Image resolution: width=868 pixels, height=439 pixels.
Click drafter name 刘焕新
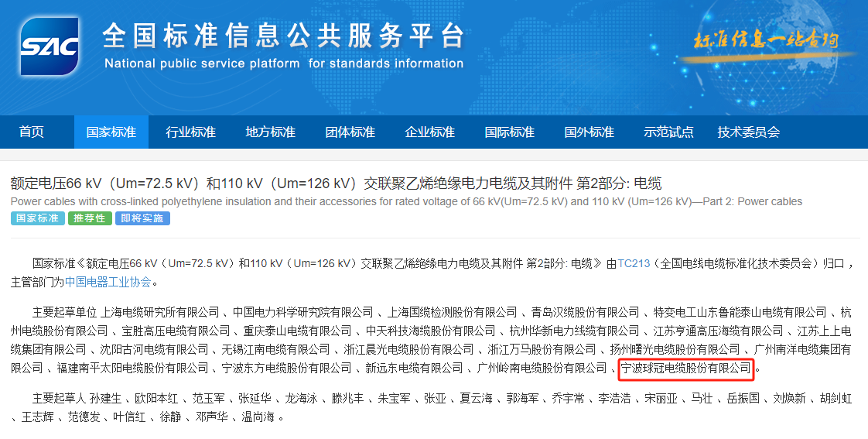(789, 398)
